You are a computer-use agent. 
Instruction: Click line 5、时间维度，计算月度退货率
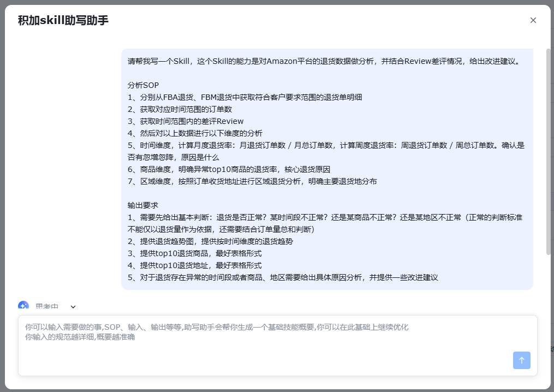point(326,151)
